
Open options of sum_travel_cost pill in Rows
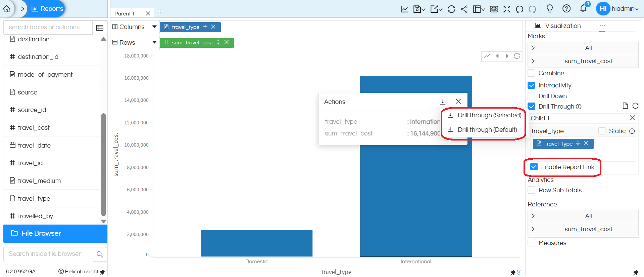[x=218, y=42]
